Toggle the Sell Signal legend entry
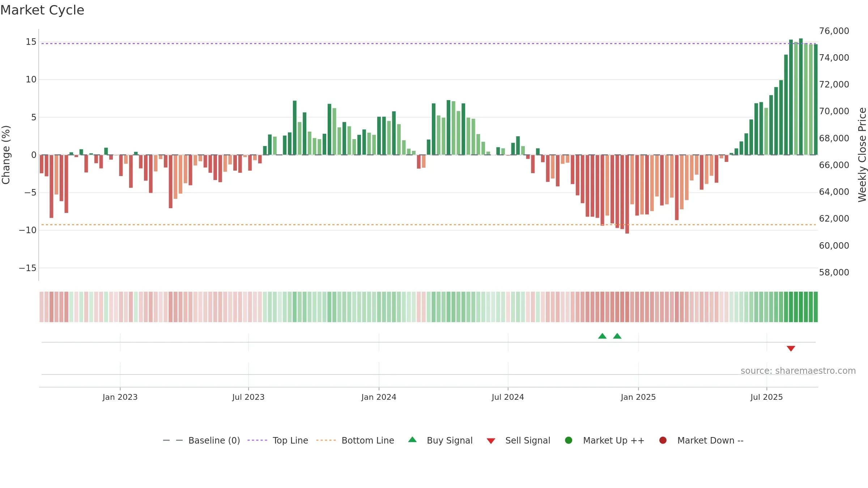This screenshot has height=488, width=868. point(518,440)
